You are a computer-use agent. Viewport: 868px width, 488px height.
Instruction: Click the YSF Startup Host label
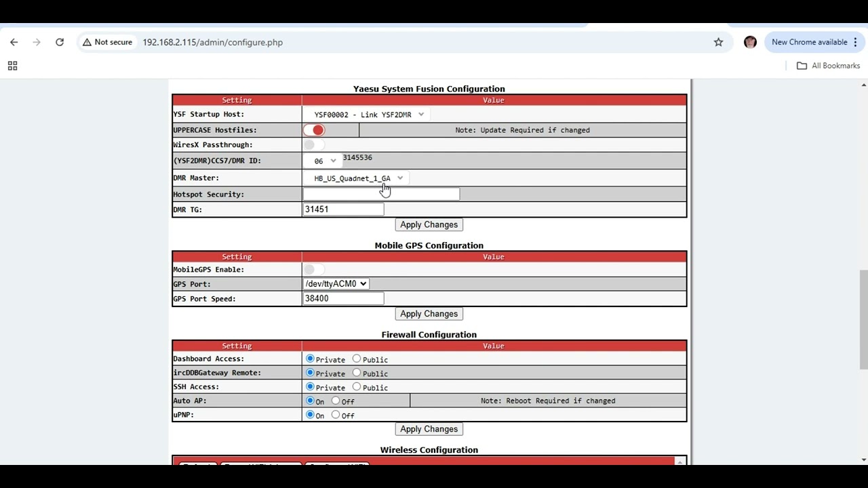click(x=208, y=115)
